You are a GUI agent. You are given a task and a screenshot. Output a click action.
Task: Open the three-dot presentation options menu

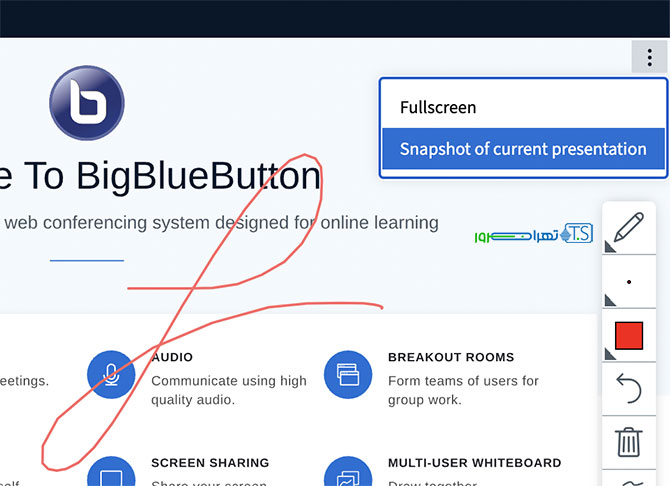pyautogui.click(x=649, y=57)
